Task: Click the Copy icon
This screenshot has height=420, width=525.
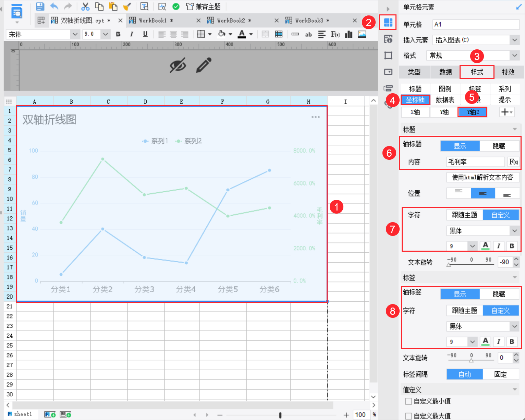Action: tap(99, 6)
